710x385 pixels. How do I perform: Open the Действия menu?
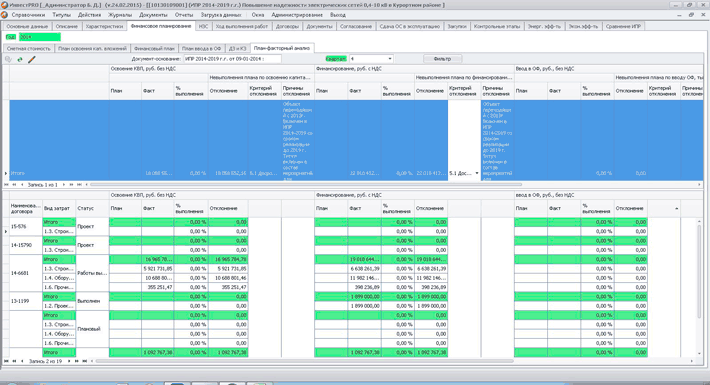pyautogui.click(x=89, y=15)
